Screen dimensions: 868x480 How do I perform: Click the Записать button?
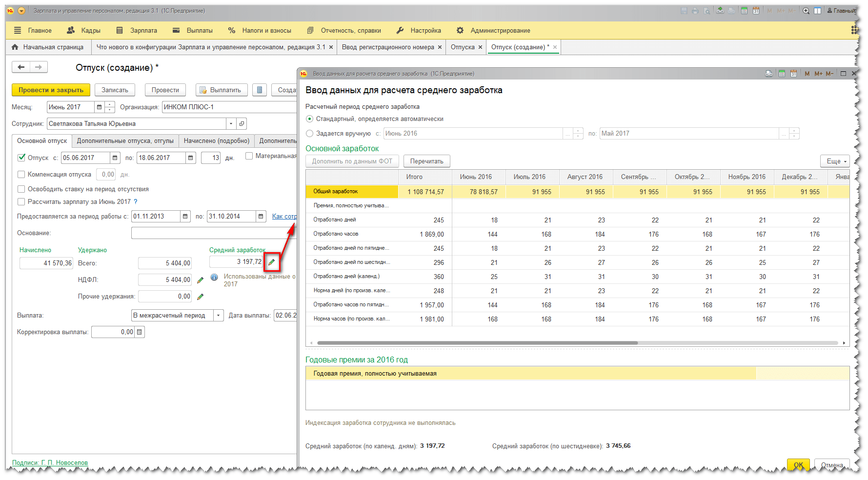115,90
